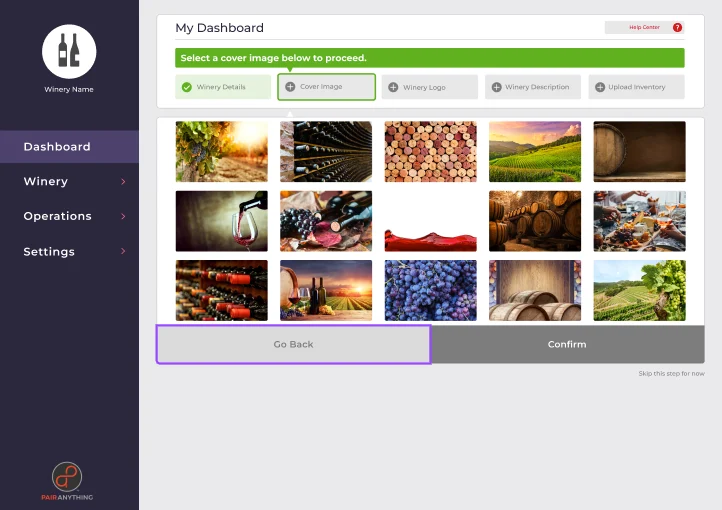Select the Cover Image step
Viewport: 722px width, 510px height.
326,87
